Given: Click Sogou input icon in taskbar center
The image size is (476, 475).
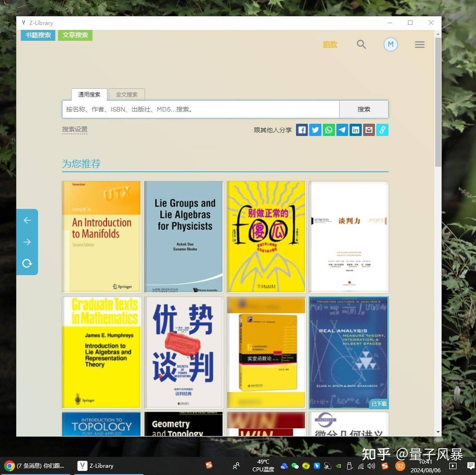Looking at the screenshot, I should click(x=209, y=465).
